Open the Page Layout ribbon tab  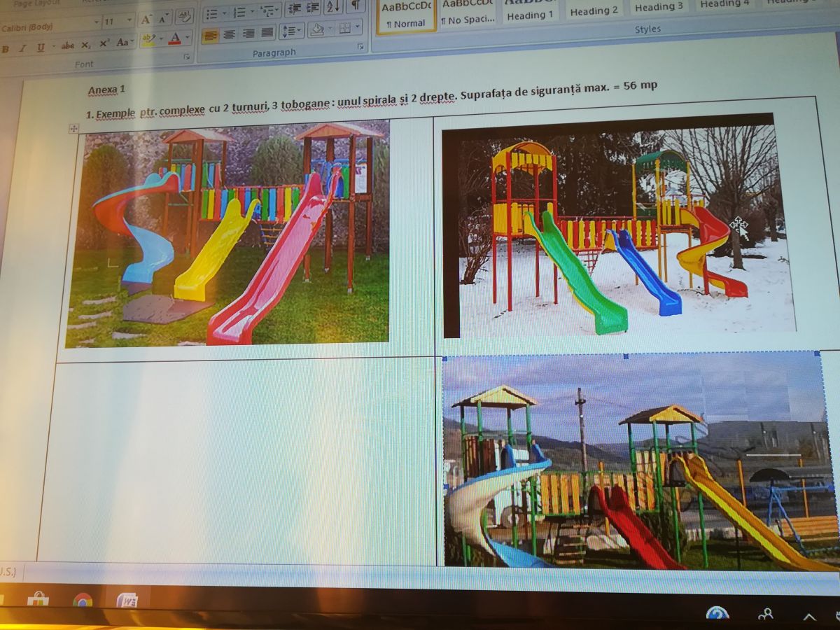click(x=37, y=3)
